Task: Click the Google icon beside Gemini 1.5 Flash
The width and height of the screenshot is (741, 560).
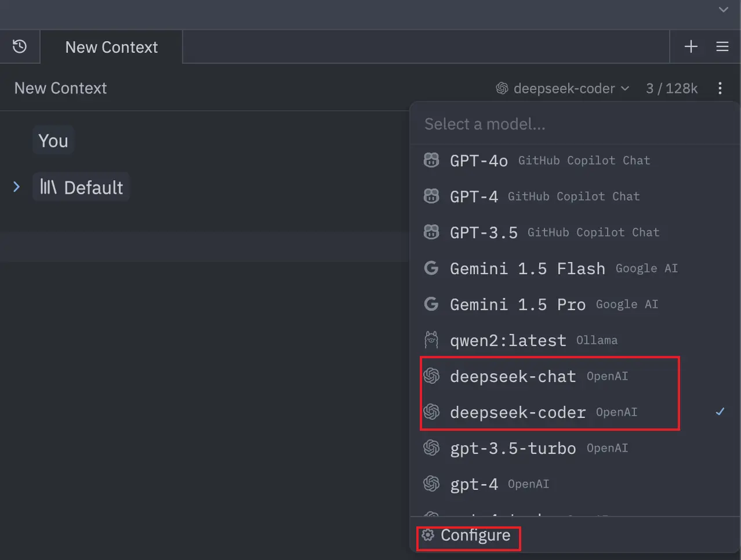Action: click(x=431, y=268)
